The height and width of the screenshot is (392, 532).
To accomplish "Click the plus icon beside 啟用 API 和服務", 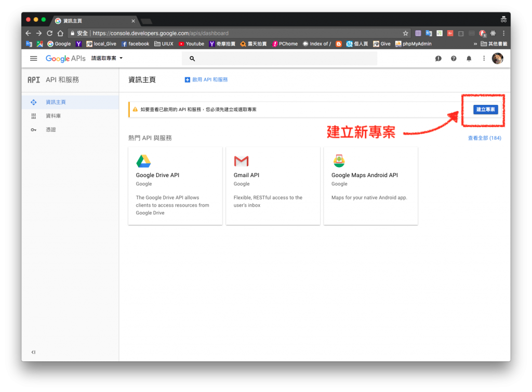I will click(187, 79).
